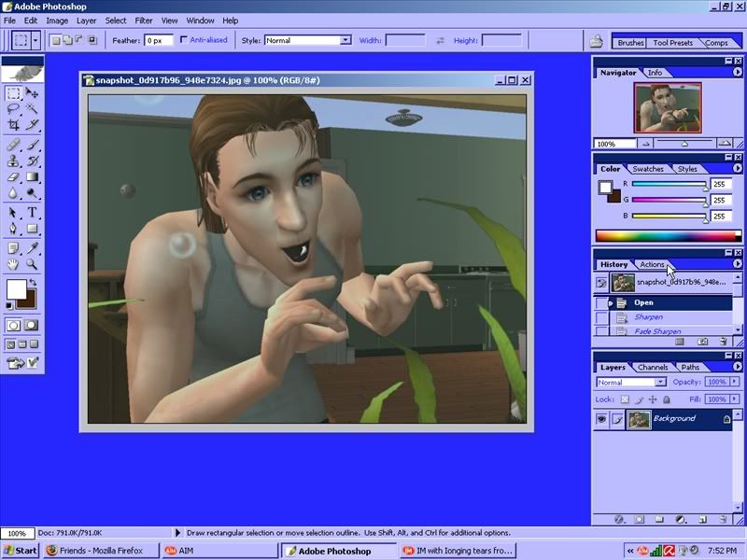This screenshot has height=560, width=747.
Task: Select the Lasso tool
Action: pos(13,109)
